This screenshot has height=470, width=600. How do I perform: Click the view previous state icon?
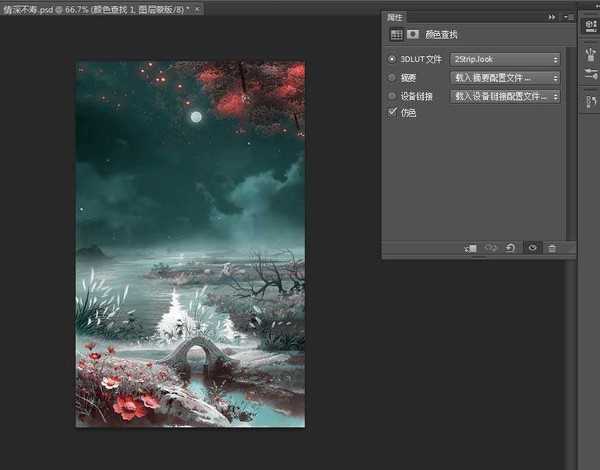(491, 247)
